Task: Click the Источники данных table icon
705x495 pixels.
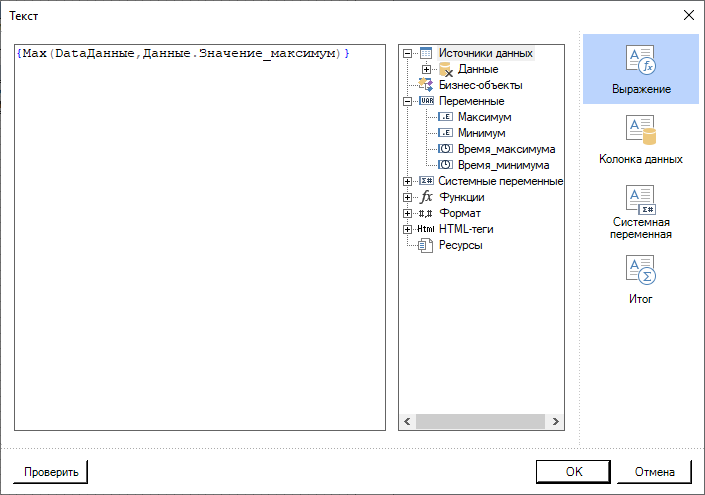Action: [x=426, y=53]
